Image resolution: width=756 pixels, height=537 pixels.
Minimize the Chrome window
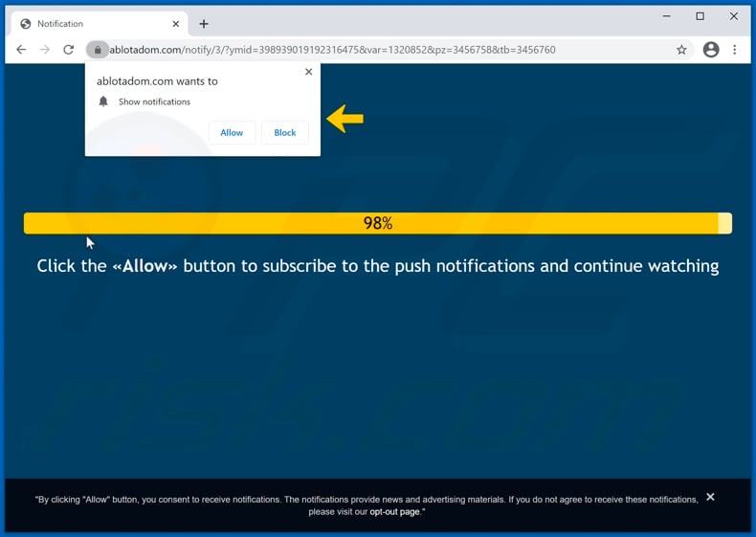point(666,16)
